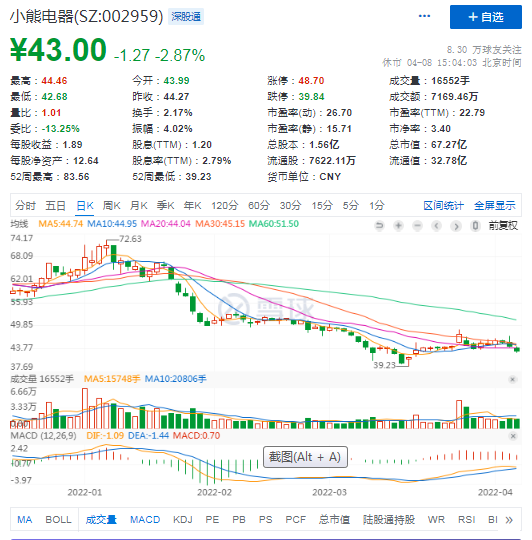Toggle the KDJ sub-indicator
The image size is (532, 540).
pyautogui.click(x=182, y=519)
